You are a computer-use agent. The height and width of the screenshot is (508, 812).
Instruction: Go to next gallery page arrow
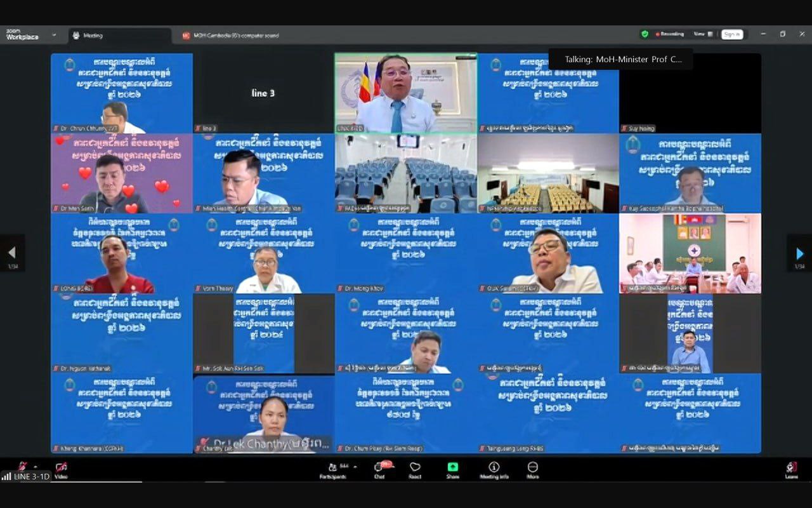(799, 254)
